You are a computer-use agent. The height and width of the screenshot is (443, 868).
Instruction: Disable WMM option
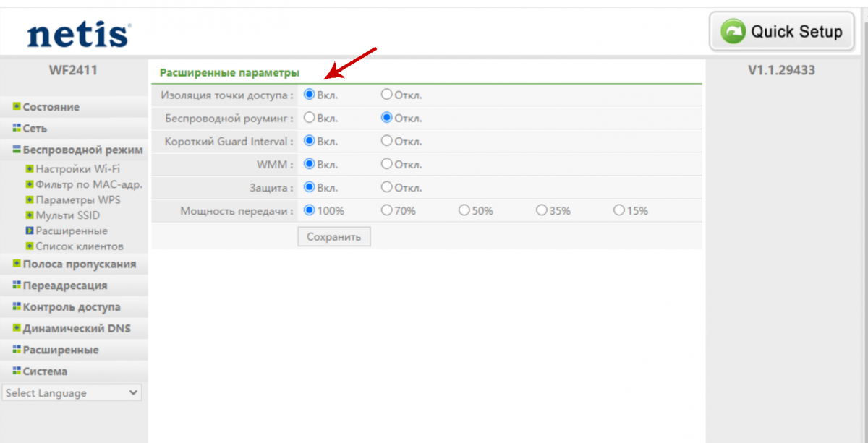tap(387, 164)
